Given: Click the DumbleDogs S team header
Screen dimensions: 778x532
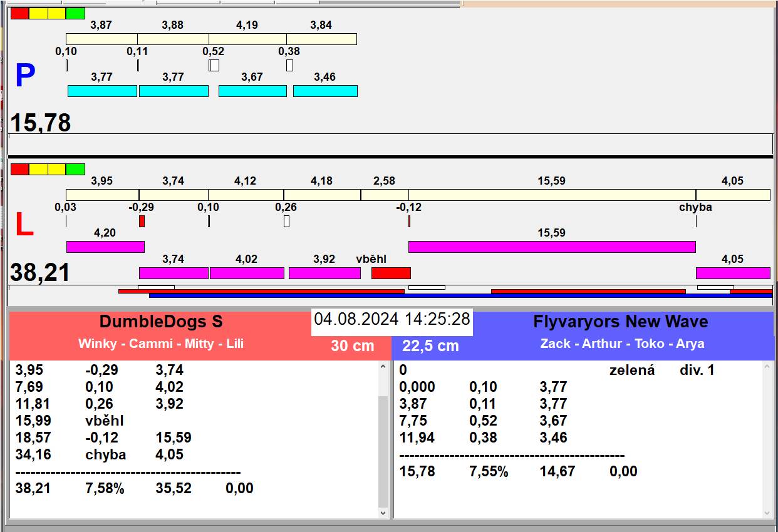Looking at the screenshot, I should (161, 322).
